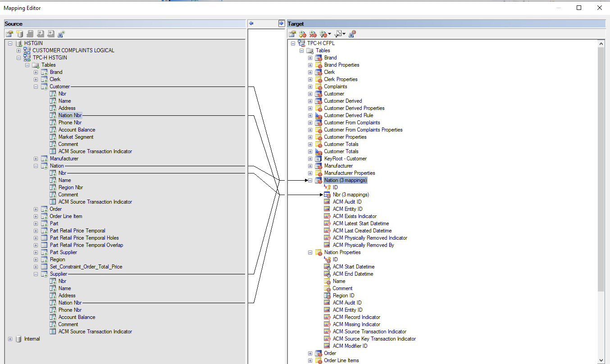
Task: Click the ACM Exists Indicator column icon
Action: coord(327,216)
